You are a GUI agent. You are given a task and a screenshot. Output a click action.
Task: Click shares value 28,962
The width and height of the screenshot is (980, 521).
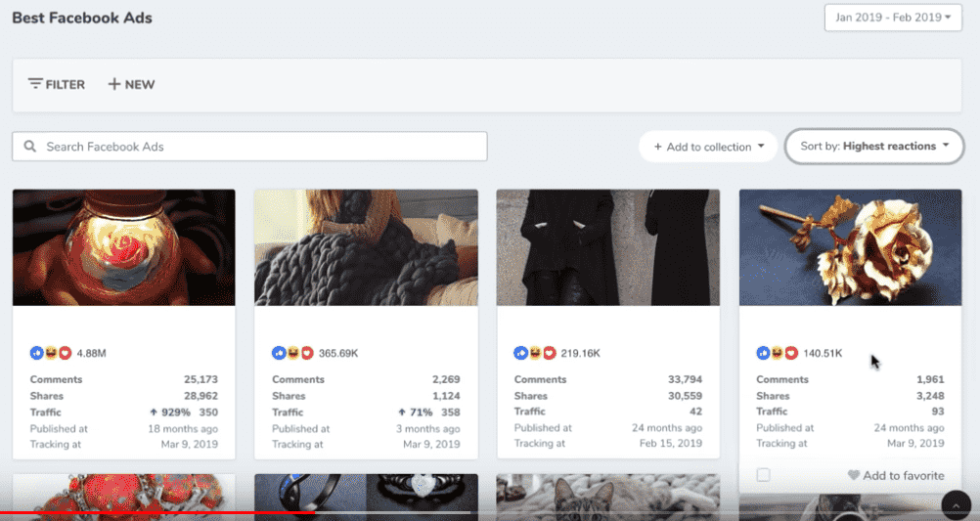tap(200, 396)
